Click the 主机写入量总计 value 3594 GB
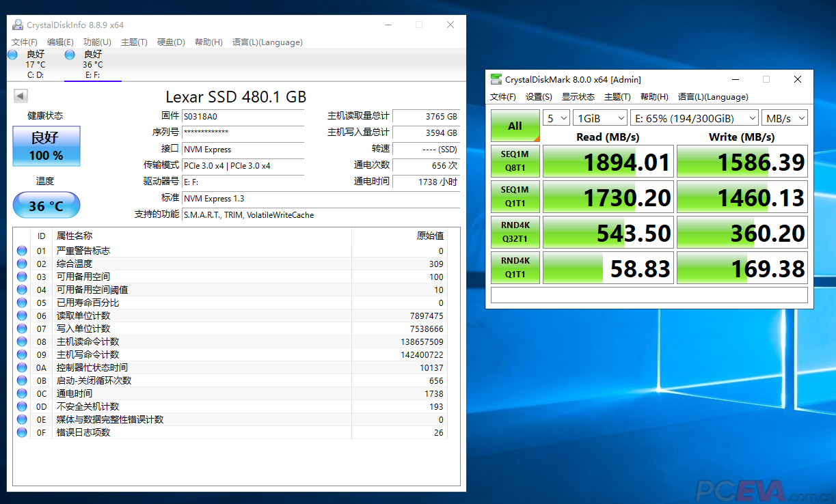The height and width of the screenshot is (504, 836). [x=426, y=133]
